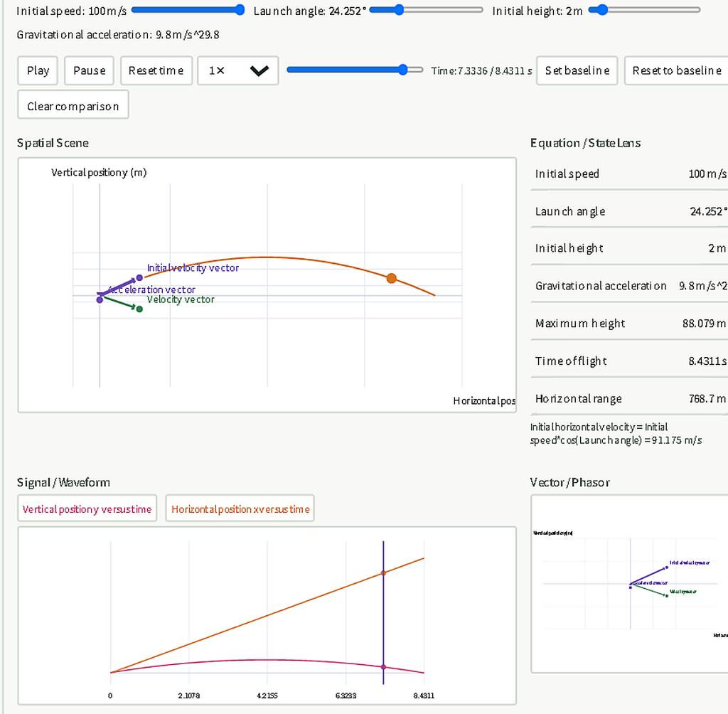Click the Gravitational acceleration label under sliders
Screen dimensions: 728x714
coord(118,35)
